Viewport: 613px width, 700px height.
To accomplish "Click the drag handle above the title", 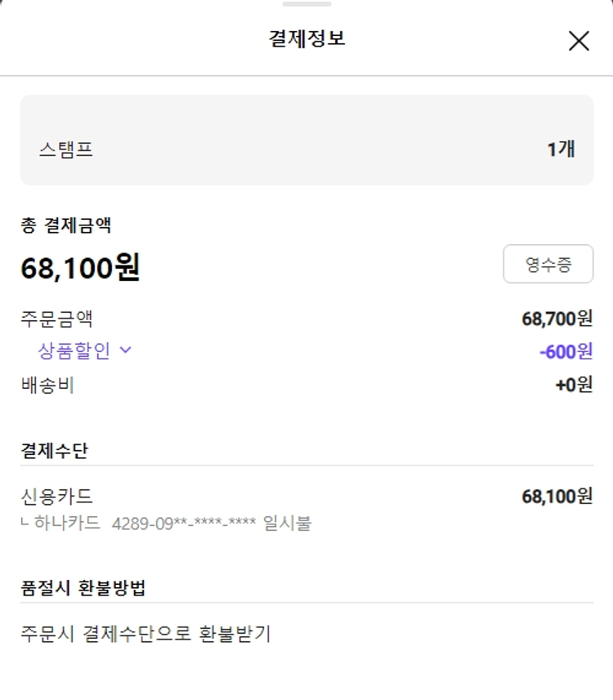I will coord(306,5).
